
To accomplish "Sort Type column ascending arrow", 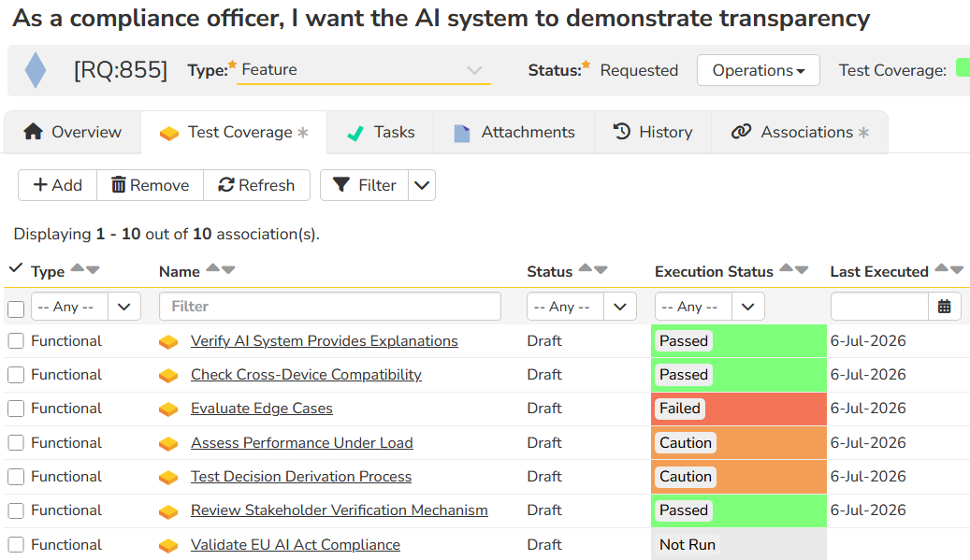I will [x=78, y=267].
